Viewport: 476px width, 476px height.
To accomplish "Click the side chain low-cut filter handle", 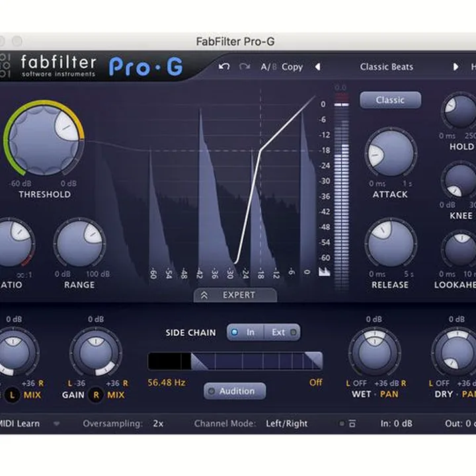I will [x=198, y=362].
